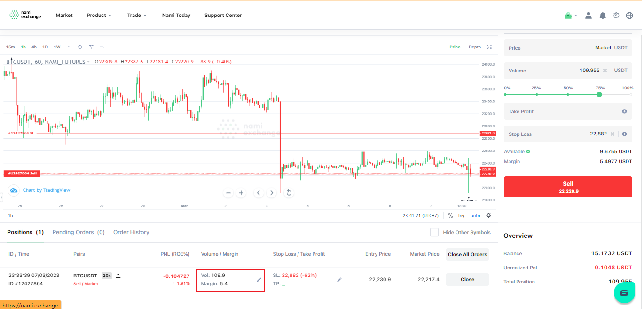Open more time intervals dropdown arrow

[69, 47]
